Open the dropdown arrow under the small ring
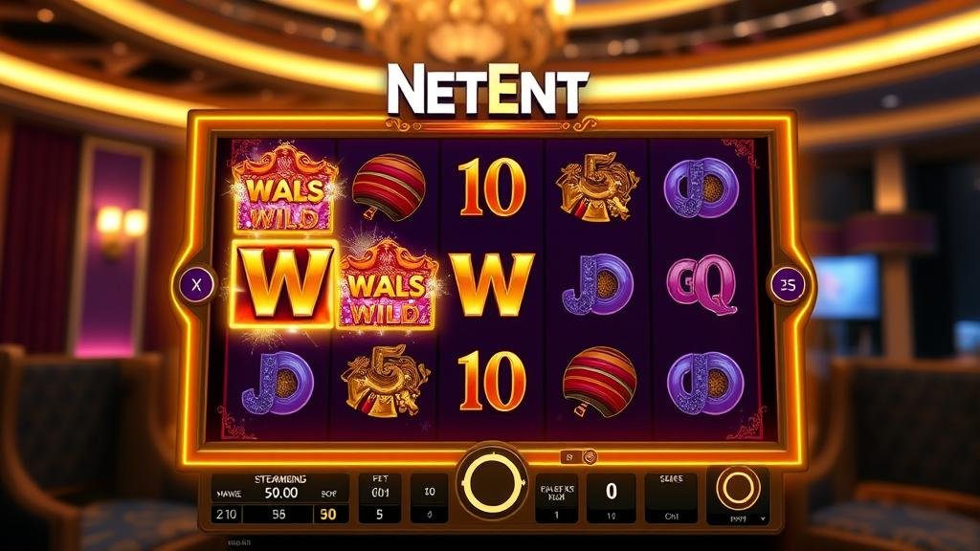980x551 pixels. pyautogui.click(x=763, y=518)
